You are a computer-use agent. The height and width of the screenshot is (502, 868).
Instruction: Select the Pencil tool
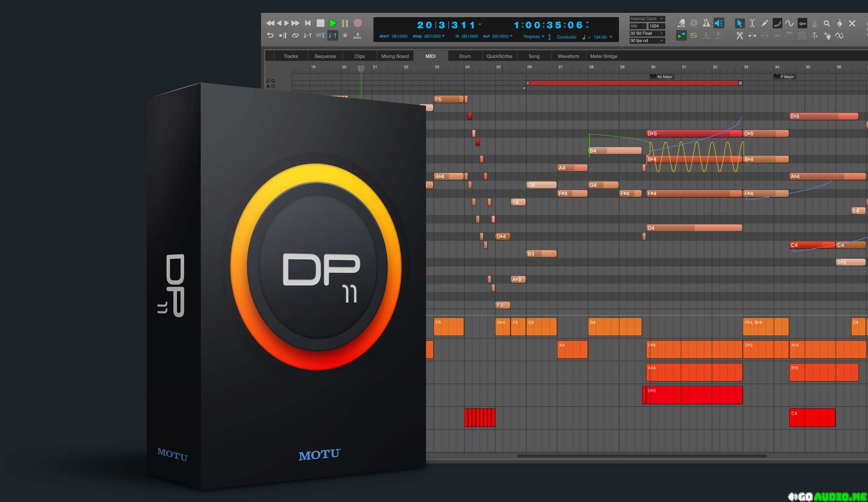point(765,23)
